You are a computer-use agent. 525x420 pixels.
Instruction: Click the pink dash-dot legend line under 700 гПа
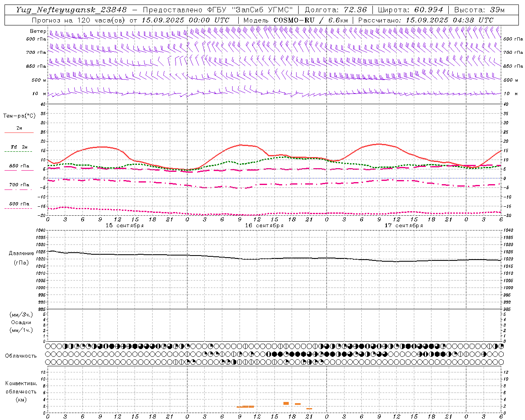tap(18, 189)
